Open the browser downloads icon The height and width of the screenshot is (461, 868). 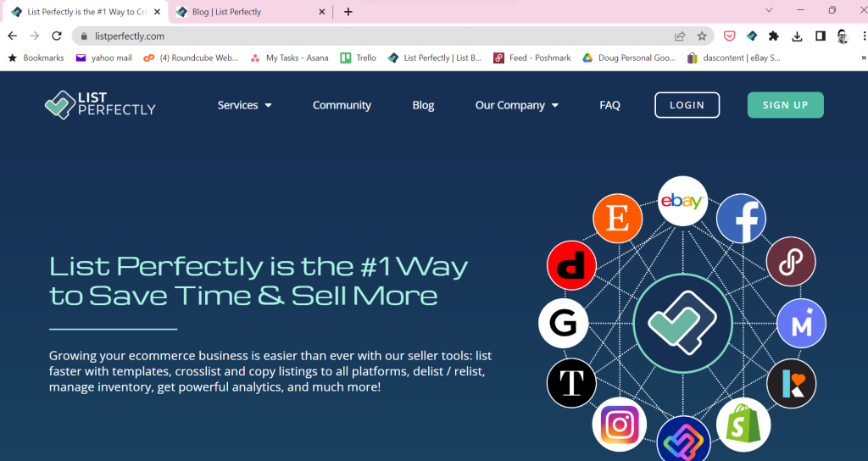tap(797, 36)
